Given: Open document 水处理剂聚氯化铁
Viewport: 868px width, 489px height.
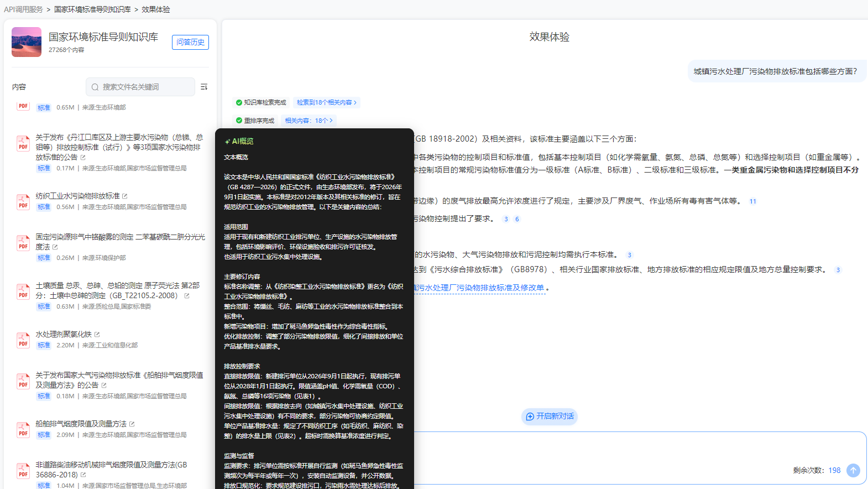Looking at the screenshot, I should [x=64, y=334].
